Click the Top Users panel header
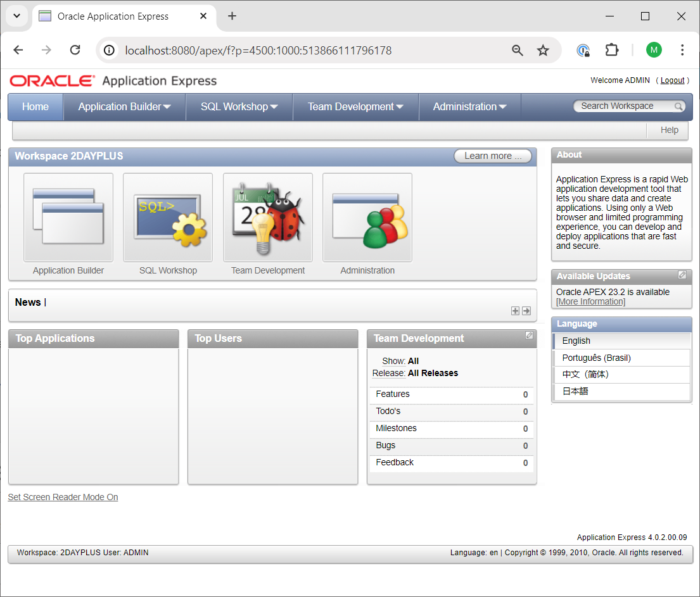 click(x=273, y=339)
